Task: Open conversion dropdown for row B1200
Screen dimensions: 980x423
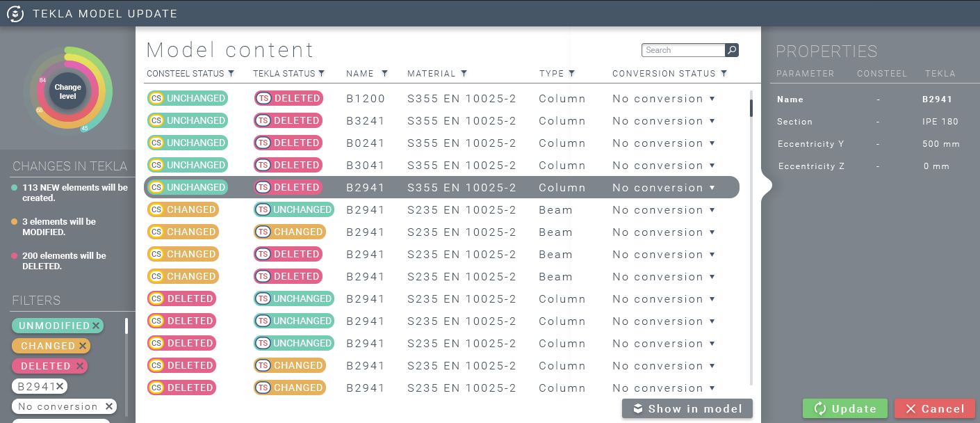Action: tap(712, 99)
